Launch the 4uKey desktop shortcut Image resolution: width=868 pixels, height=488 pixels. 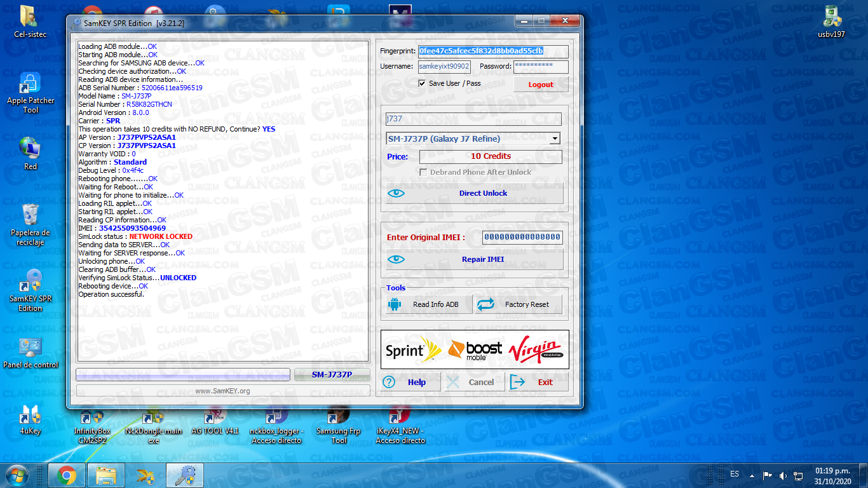pos(30,419)
